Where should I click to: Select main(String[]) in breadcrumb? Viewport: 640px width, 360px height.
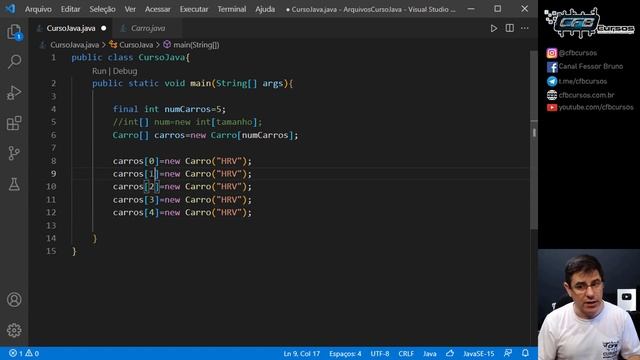[196, 45]
